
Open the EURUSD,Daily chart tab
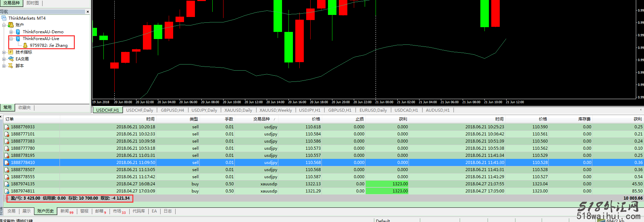point(373,110)
